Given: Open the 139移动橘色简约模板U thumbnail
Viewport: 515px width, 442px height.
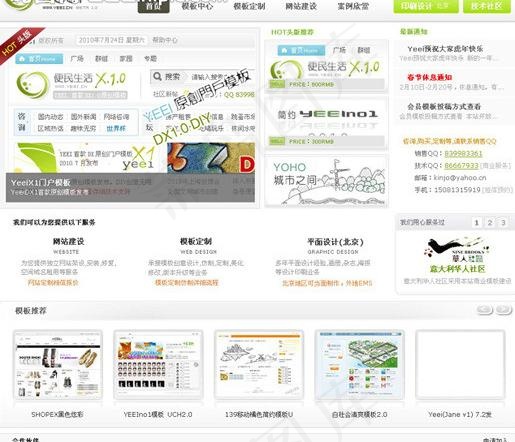Looking at the screenshot, I should (259, 365).
